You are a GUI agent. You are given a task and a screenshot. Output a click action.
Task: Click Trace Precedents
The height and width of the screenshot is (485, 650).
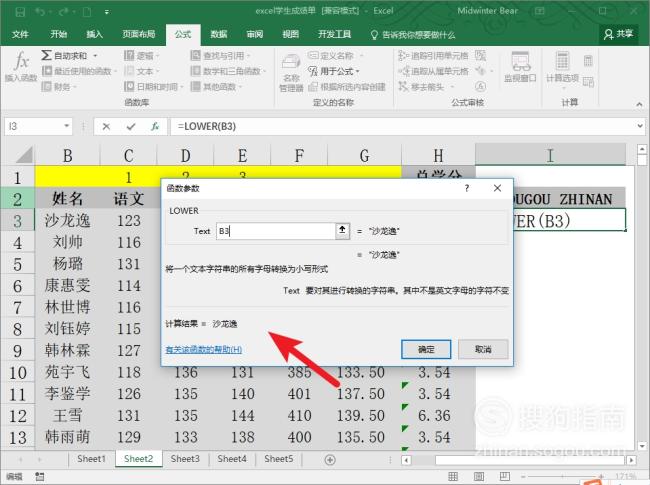(x=433, y=56)
